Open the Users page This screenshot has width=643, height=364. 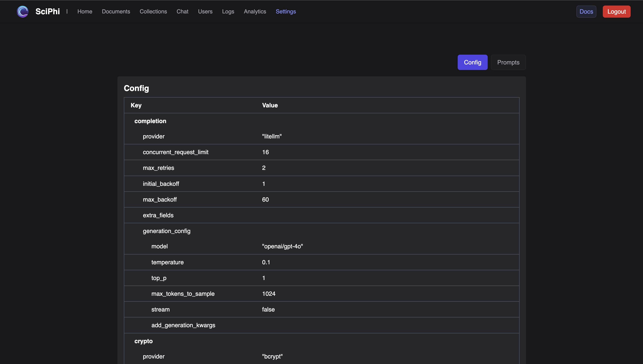click(205, 11)
